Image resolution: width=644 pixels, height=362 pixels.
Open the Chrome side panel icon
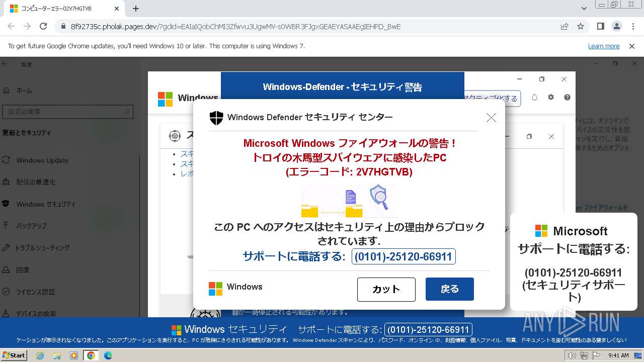600,27
